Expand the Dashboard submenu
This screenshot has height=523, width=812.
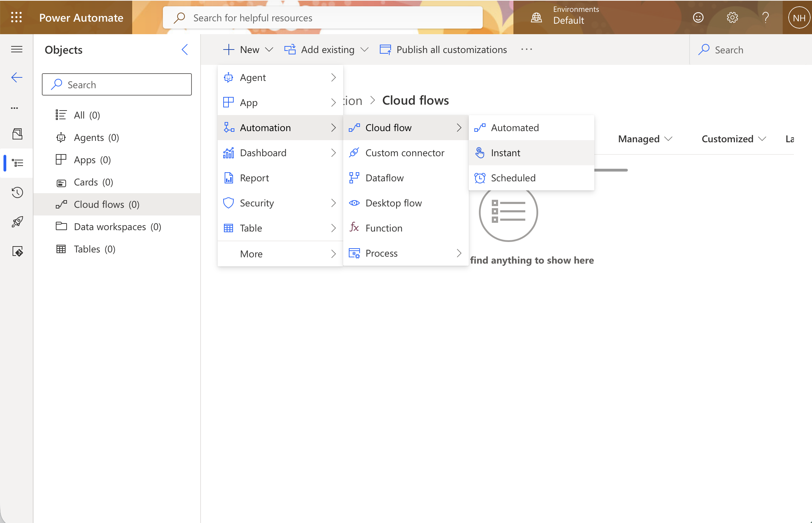pos(280,153)
